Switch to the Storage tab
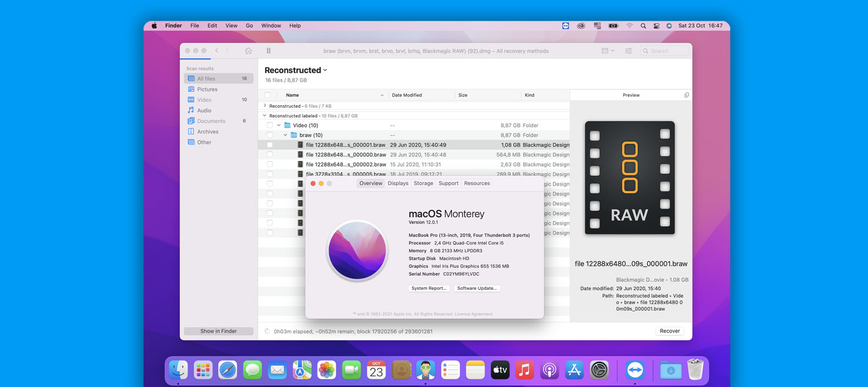Screen dimensions: 868x387 (x=424, y=183)
